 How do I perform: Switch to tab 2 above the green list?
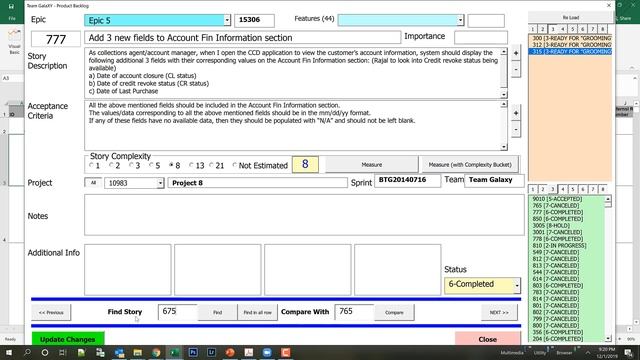tap(543, 189)
